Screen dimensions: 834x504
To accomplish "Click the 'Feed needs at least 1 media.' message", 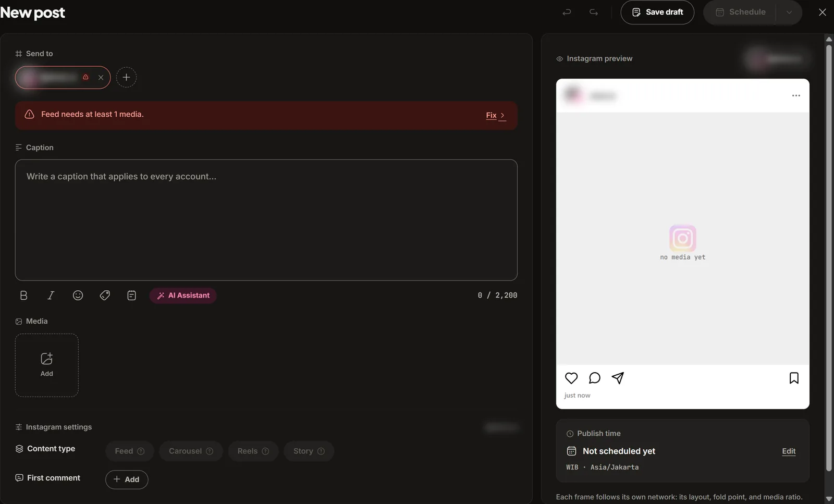I will 92,114.
